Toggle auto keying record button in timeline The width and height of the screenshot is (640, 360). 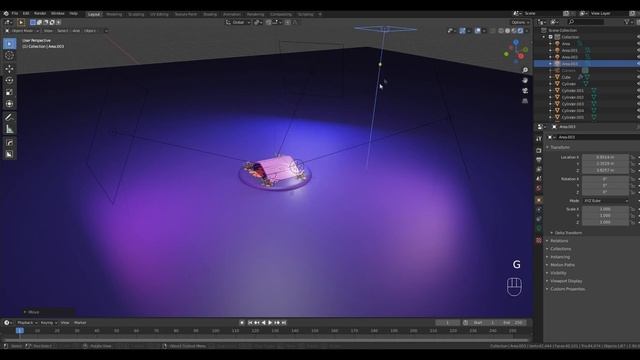point(242,322)
